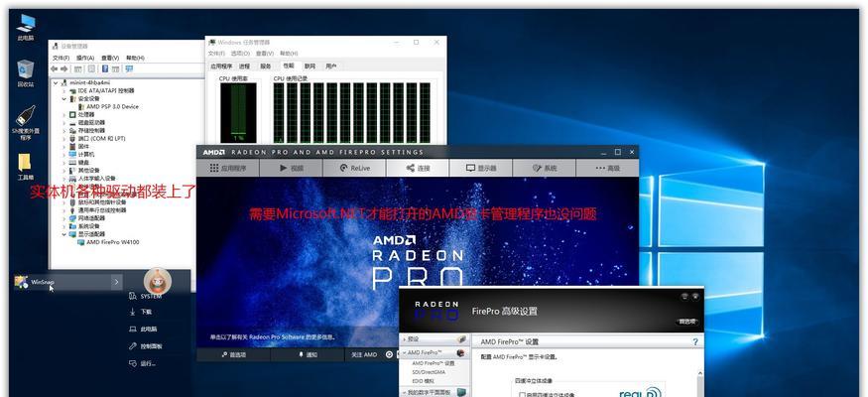Open the 应用程序 tab in Radeon Pro Settings
Screen dimensions: 868x397
coord(228,168)
